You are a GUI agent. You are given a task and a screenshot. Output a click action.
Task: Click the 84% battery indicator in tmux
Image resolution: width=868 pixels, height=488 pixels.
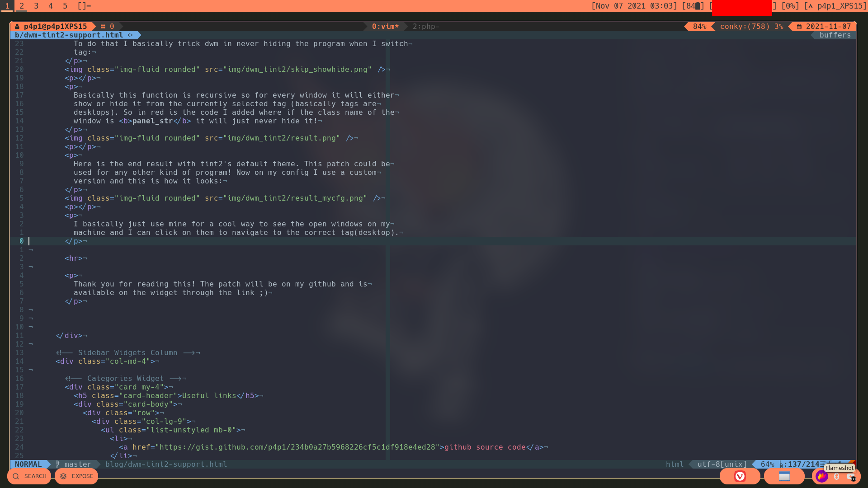pos(699,27)
